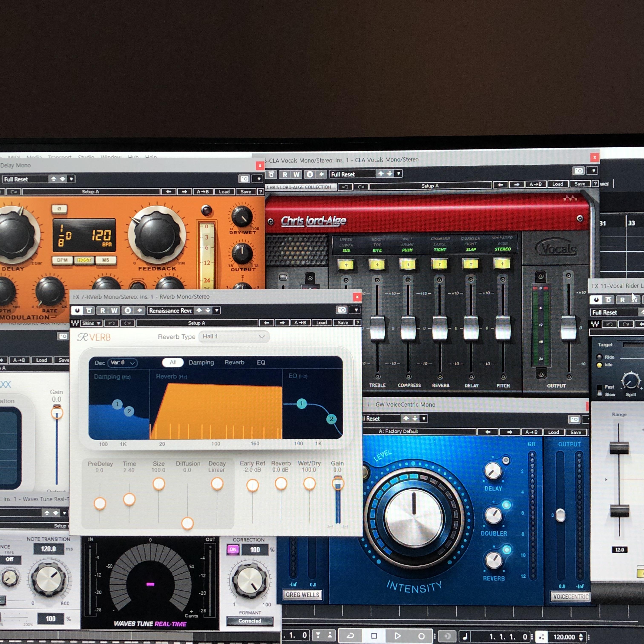644x644 pixels.
Task: Click the COMPRESS fader in CLA Vocals
Action: click(x=408, y=328)
